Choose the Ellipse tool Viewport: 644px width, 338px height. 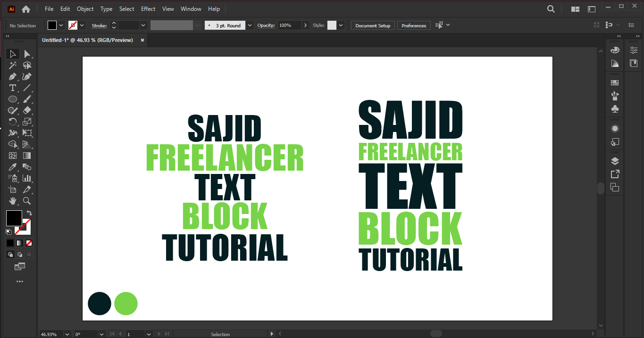coord(13,99)
